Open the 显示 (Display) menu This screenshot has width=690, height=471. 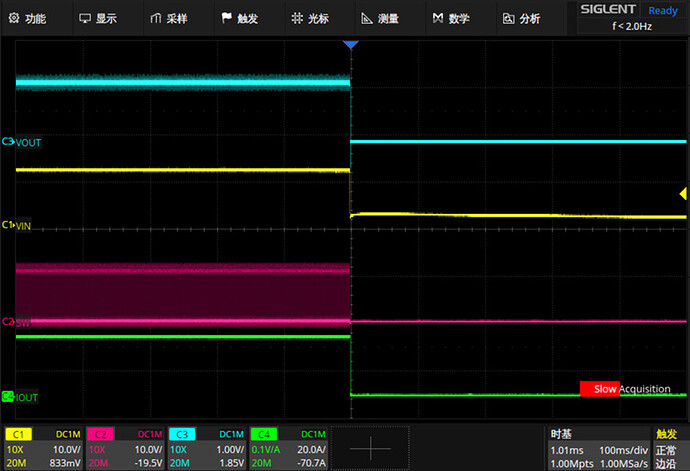click(108, 18)
